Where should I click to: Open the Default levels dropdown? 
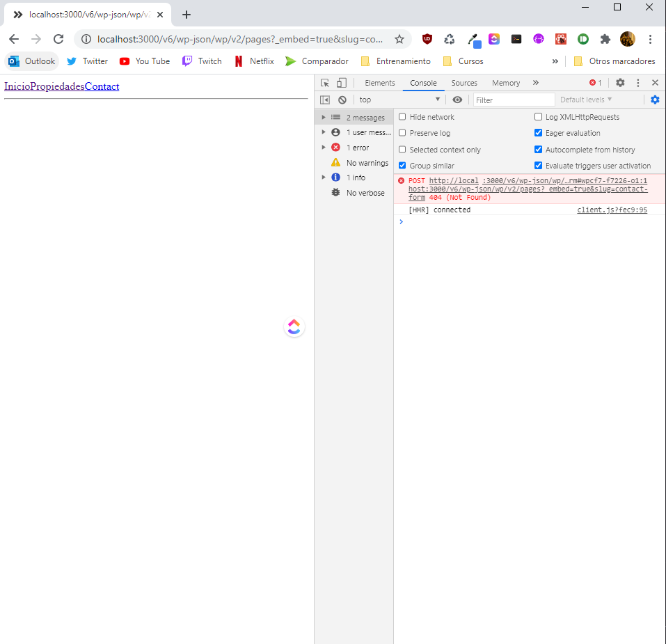(586, 100)
